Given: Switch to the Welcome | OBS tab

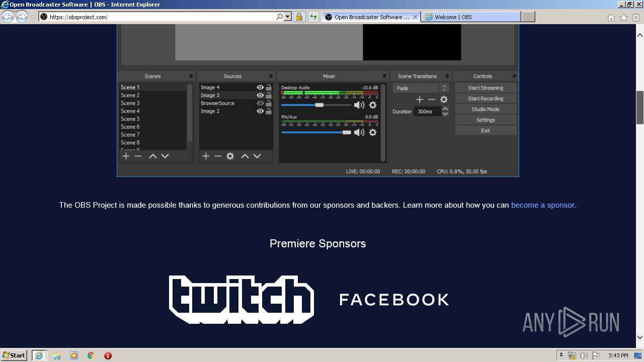Looking at the screenshot, I should (x=471, y=17).
